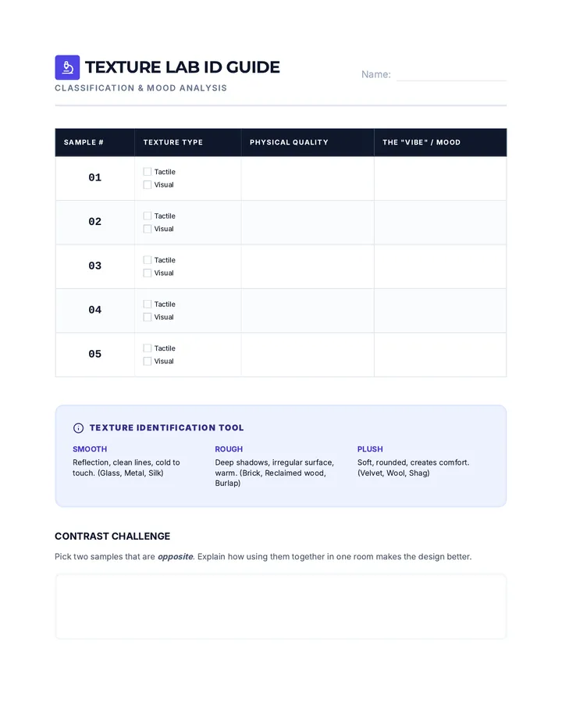Image resolution: width=562 pixels, height=728 pixels.
Task: Check Tactile for sample 01
Action: (147, 172)
